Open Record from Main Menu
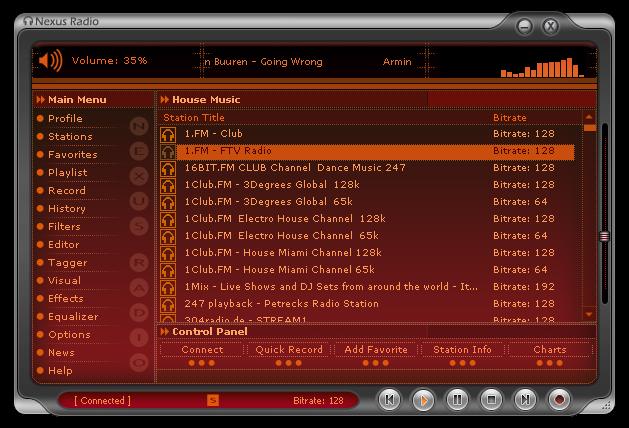The height and width of the screenshot is (428, 629). click(67, 191)
